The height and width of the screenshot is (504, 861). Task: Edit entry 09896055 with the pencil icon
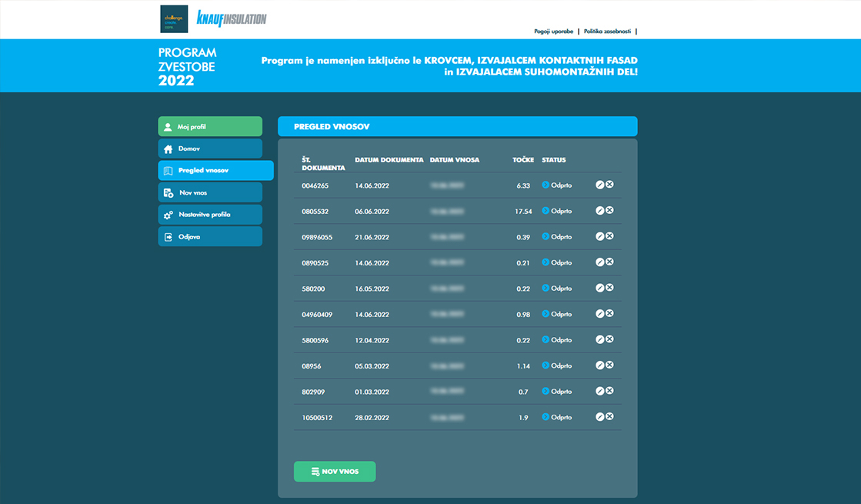[600, 236]
